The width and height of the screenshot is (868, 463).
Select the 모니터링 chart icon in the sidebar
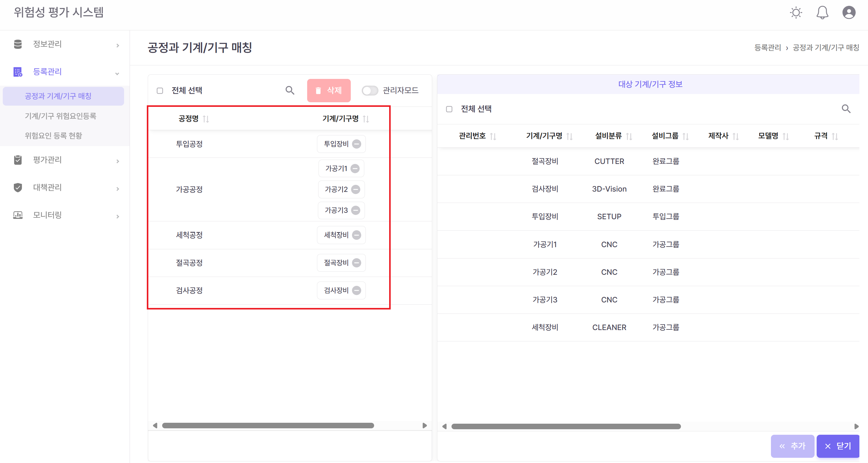[18, 215]
